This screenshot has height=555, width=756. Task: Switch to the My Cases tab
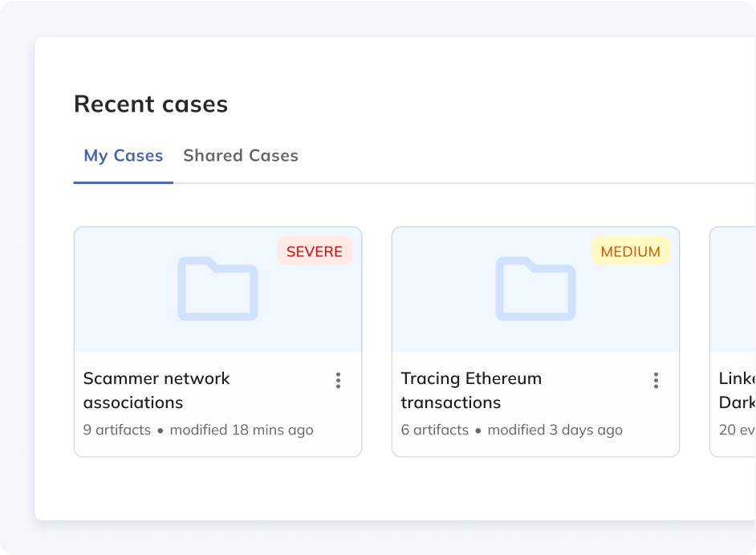(x=124, y=156)
